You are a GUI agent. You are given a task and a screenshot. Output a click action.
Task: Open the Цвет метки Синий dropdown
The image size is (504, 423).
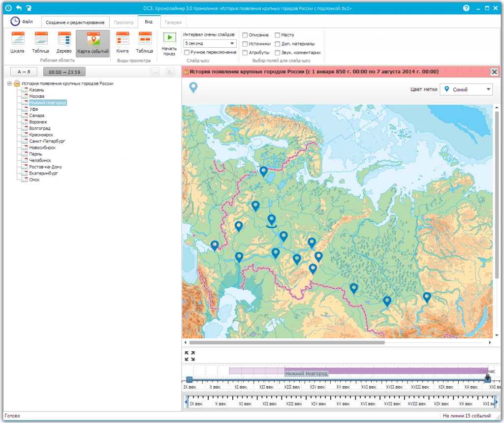click(x=466, y=89)
